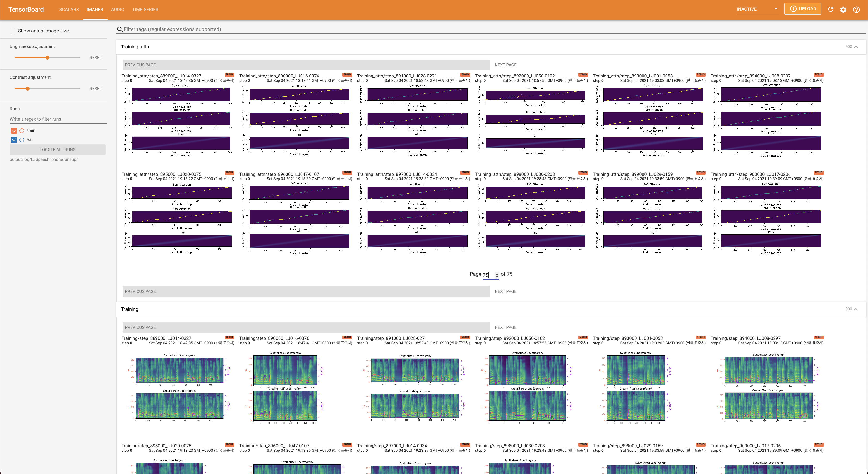Open the settings gear icon
The image size is (868, 474).
pyautogui.click(x=843, y=9)
